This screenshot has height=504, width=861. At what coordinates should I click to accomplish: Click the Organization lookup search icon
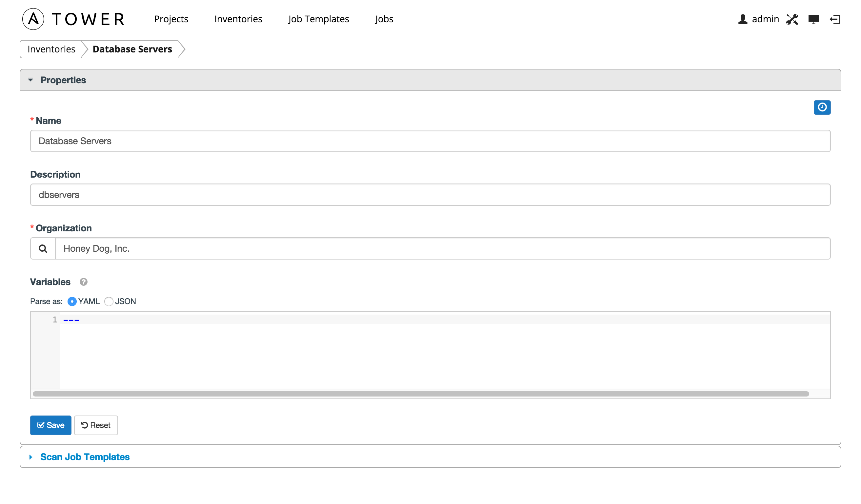tap(43, 249)
